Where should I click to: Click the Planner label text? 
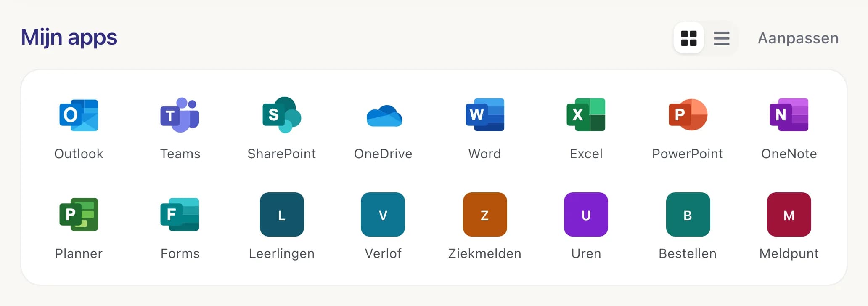79,253
